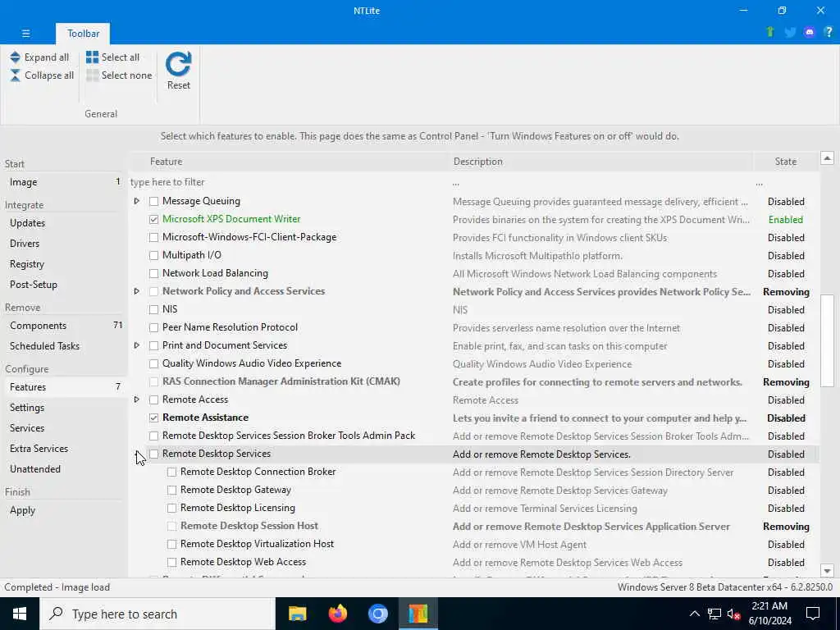Check the Message Queuing checkbox
Viewport: 840px width, 630px height.
pos(153,202)
